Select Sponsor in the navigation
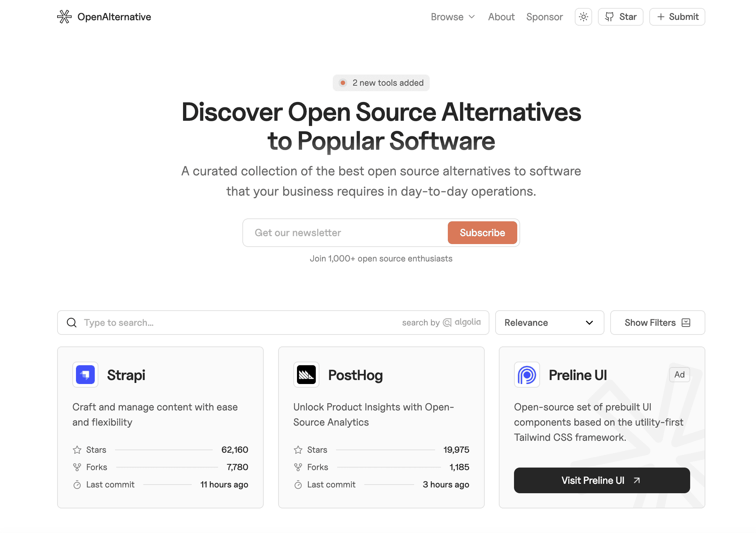 [x=544, y=17]
